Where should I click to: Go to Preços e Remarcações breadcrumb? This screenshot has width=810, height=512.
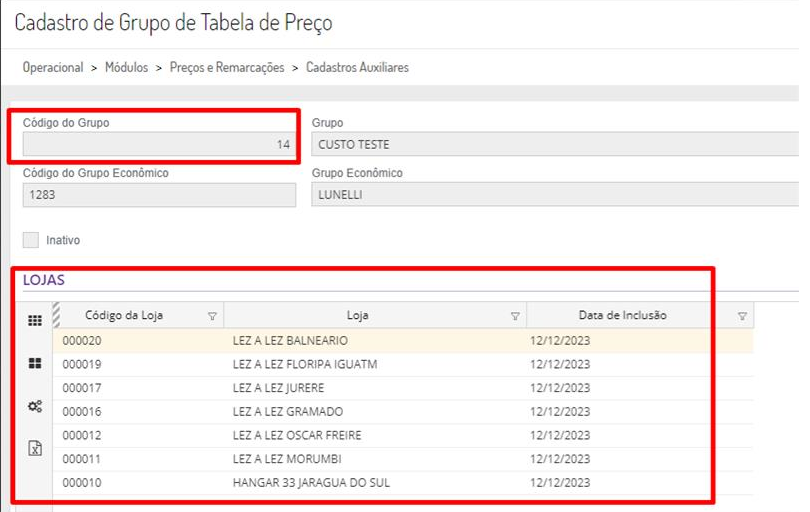click(x=227, y=68)
